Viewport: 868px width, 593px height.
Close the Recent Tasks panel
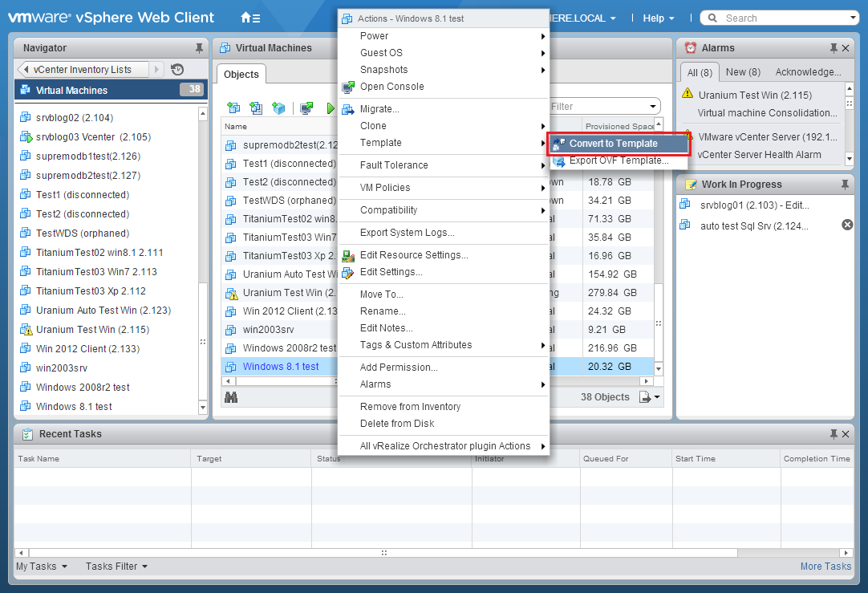pos(846,434)
